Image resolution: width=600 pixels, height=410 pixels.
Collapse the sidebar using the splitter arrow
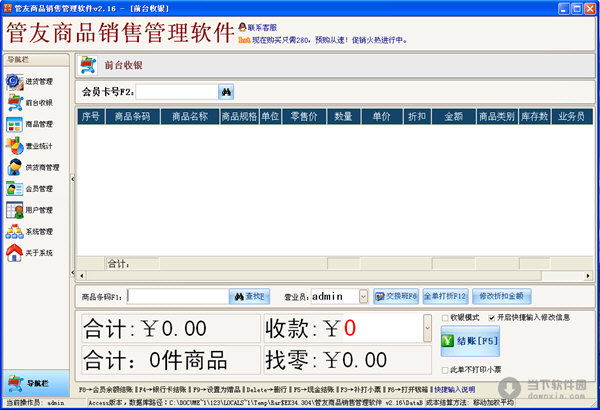[x=71, y=176]
